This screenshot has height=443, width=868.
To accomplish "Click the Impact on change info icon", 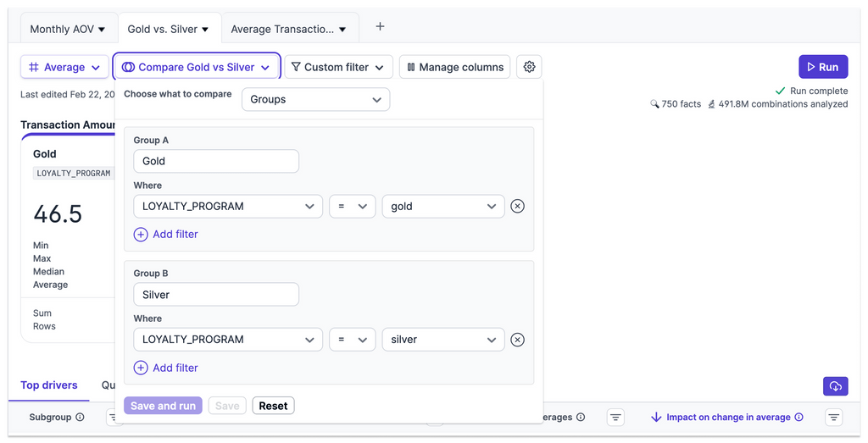I will point(797,418).
